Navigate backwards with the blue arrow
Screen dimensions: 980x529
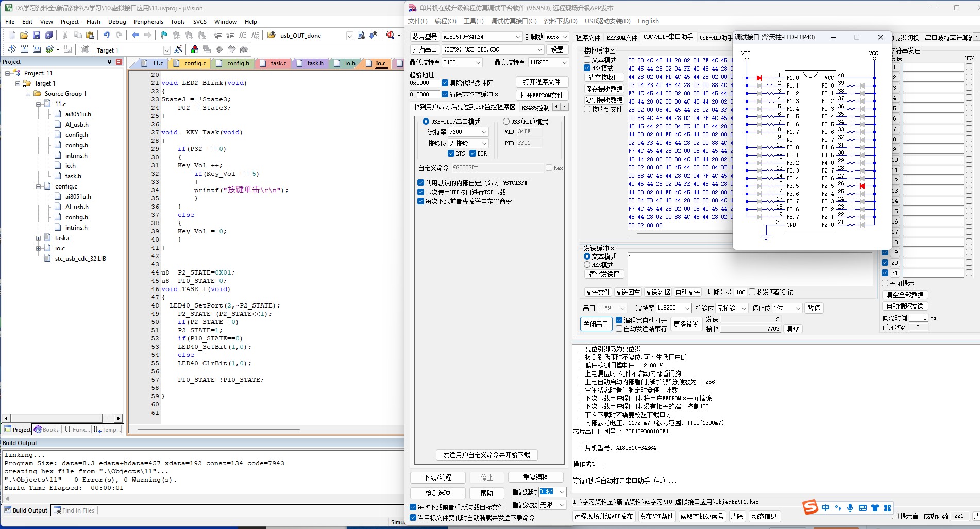tap(136, 35)
